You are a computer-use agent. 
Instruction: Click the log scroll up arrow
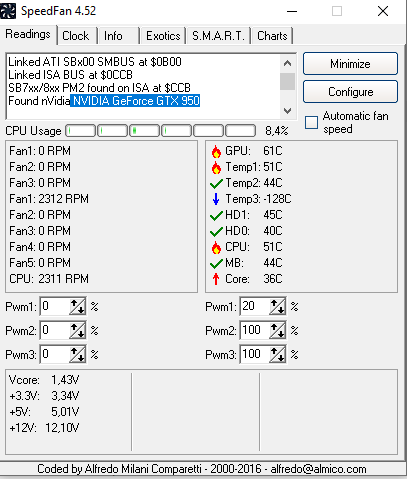pos(287,63)
